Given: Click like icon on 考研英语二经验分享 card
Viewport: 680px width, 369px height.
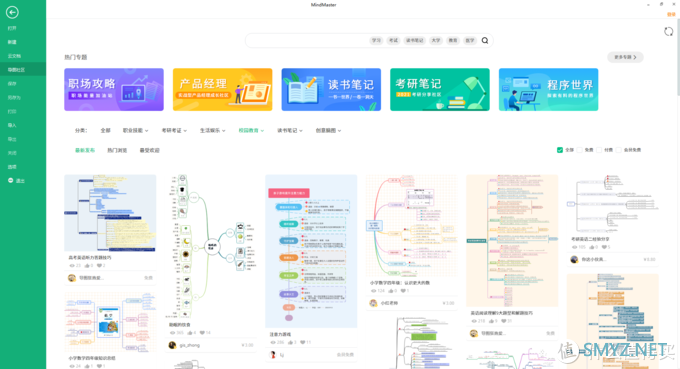Looking at the screenshot, I should point(592,247).
